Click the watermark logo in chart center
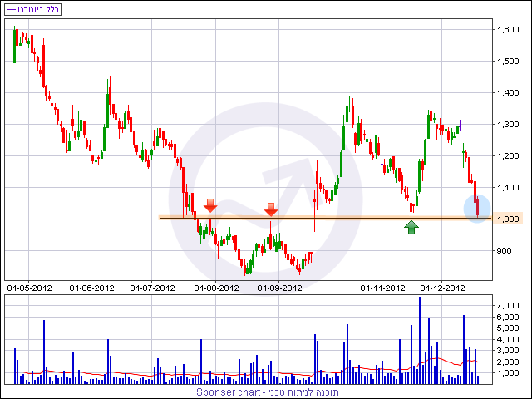Image resolution: width=532 pixels, height=399 pixels. [x=266, y=199]
